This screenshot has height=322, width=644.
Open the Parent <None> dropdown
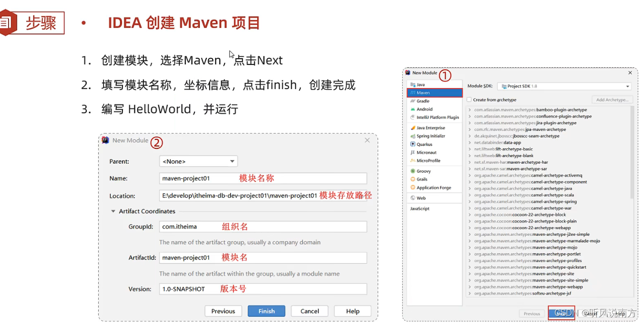198,161
